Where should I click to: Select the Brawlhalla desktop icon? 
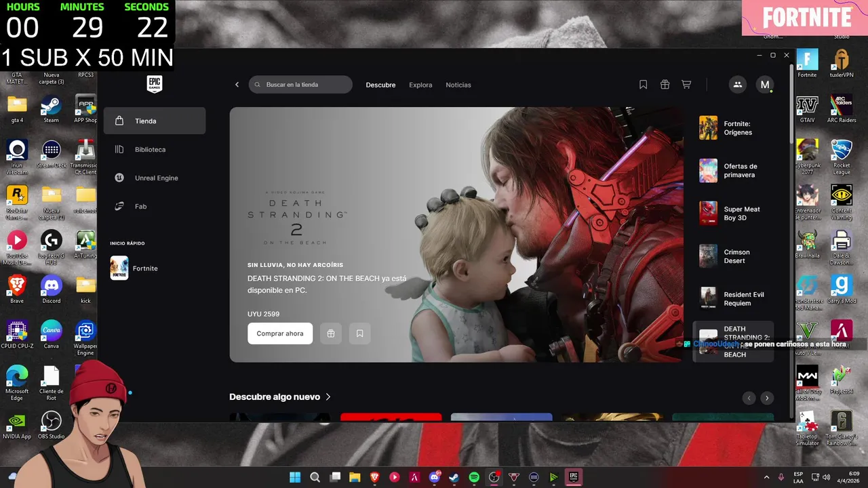pyautogui.click(x=807, y=245)
